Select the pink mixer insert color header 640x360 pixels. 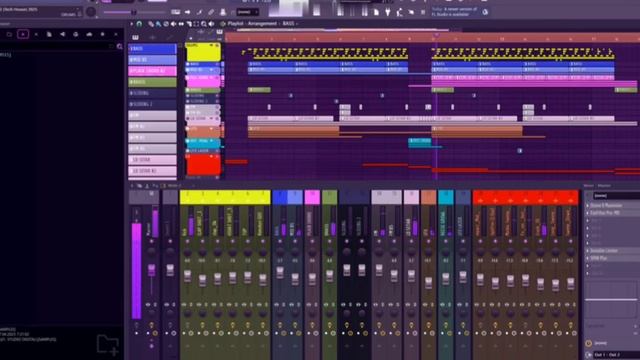pyautogui.click(x=312, y=197)
